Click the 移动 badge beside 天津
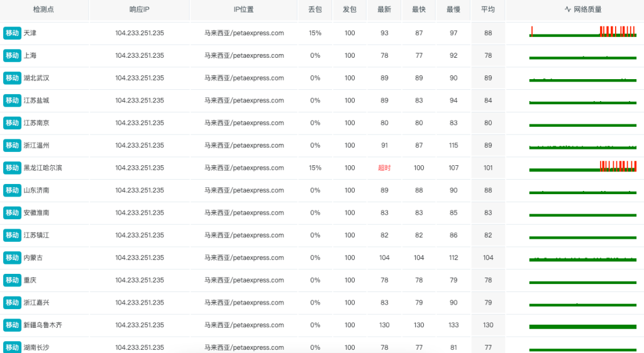 click(12, 33)
